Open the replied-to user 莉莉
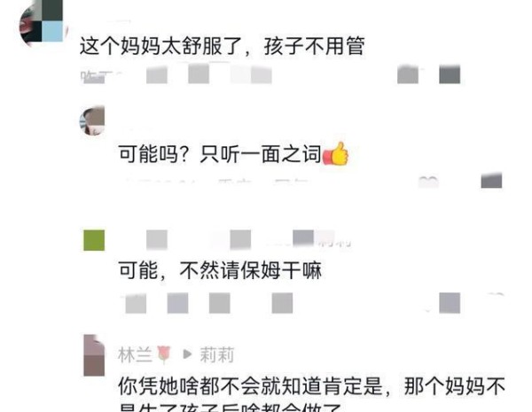 [217, 355]
